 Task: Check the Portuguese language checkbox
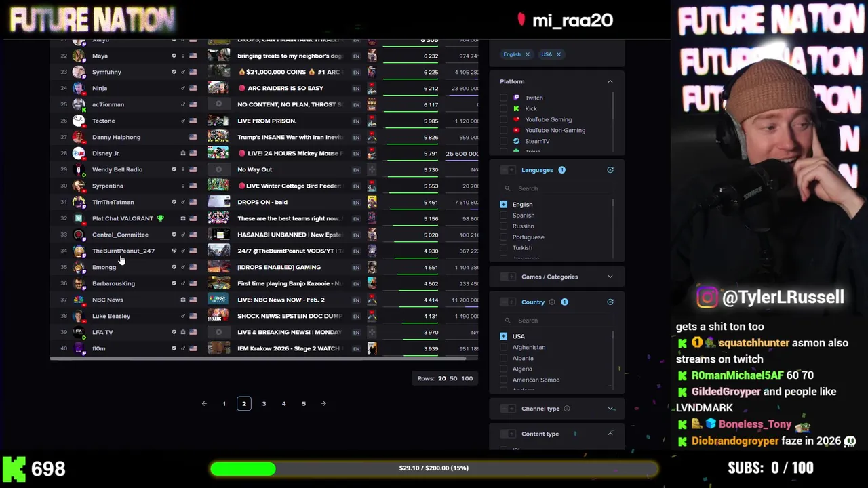[x=503, y=237]
